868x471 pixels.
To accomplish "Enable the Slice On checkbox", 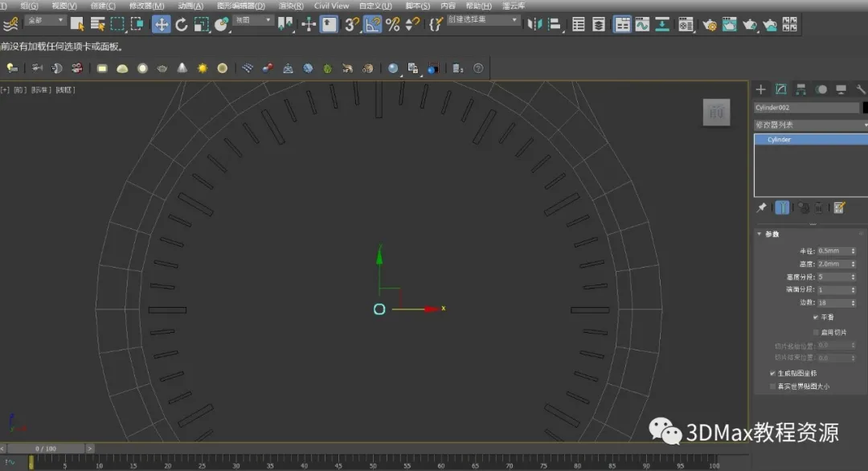I will 816,332.
